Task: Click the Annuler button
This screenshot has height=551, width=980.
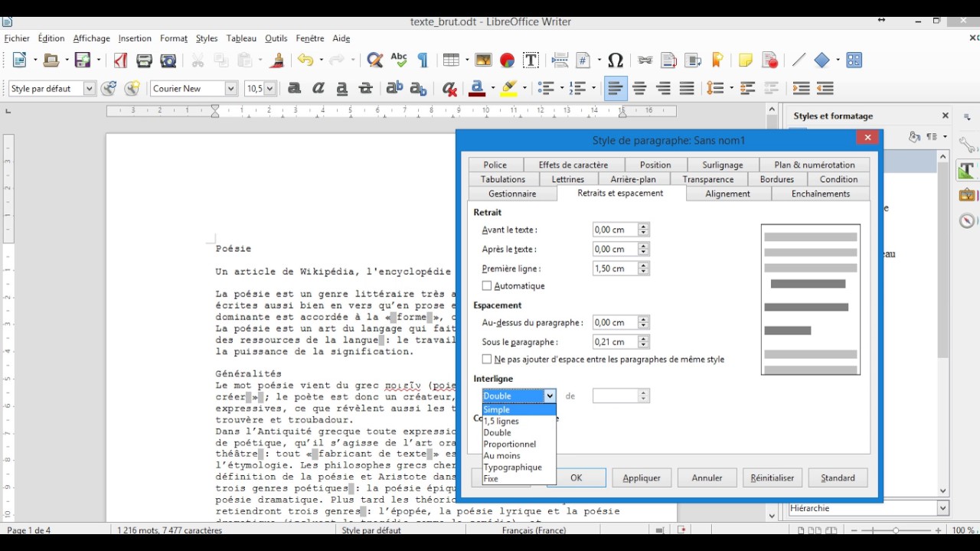Action: click(x=707, y=478)
